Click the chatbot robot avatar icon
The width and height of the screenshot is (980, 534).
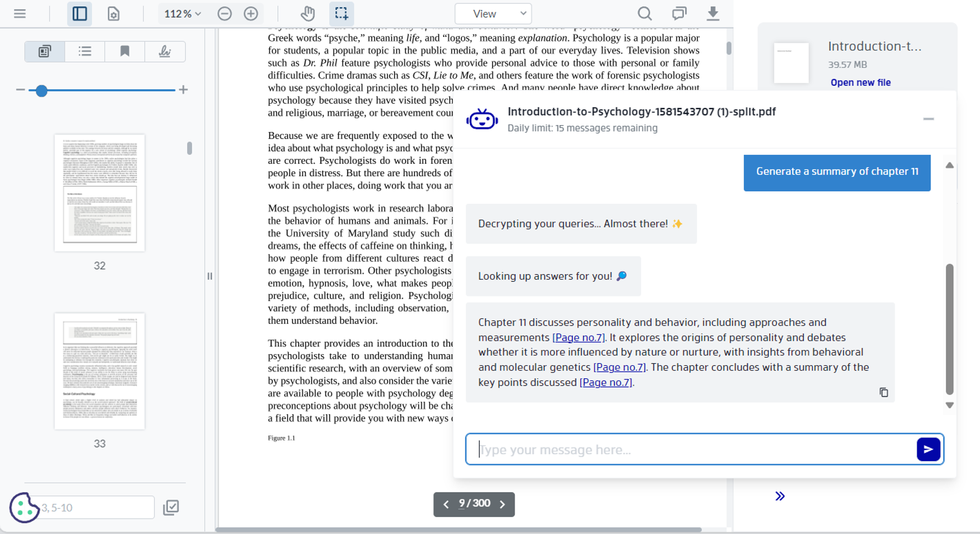tap(482, 119)
